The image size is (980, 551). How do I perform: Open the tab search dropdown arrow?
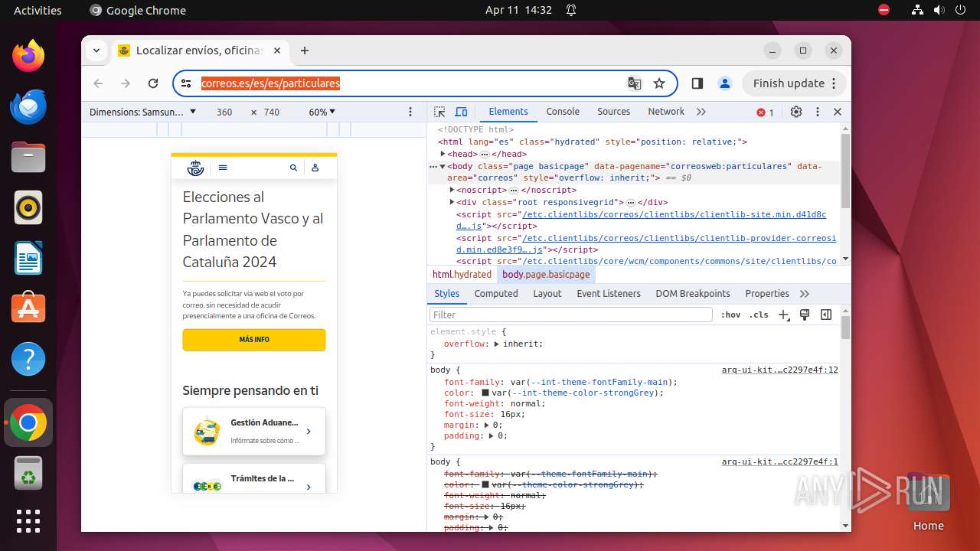96,51
